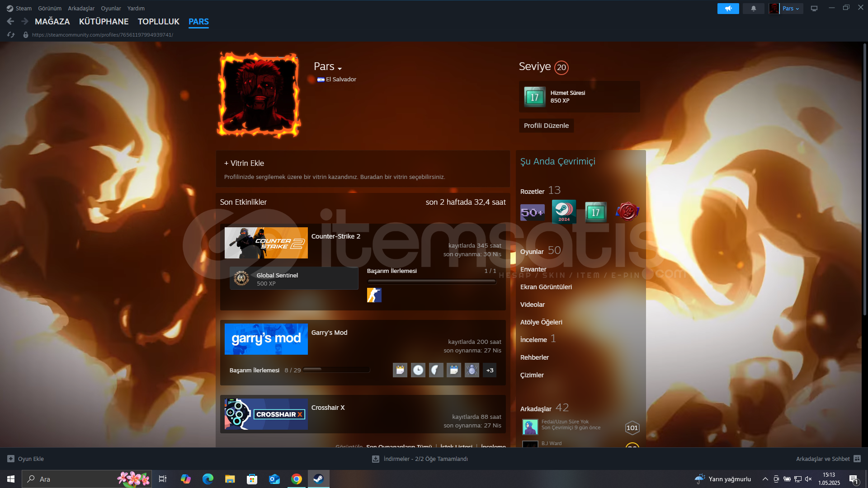Click the Global Sentinel badge icon

coord(241,278)
